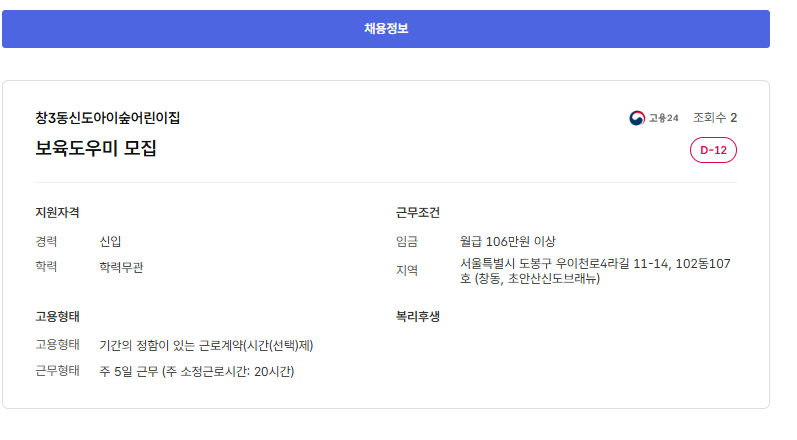Select the 근무조건 section heading
797x440 pixels.
[x=418, y=212]
